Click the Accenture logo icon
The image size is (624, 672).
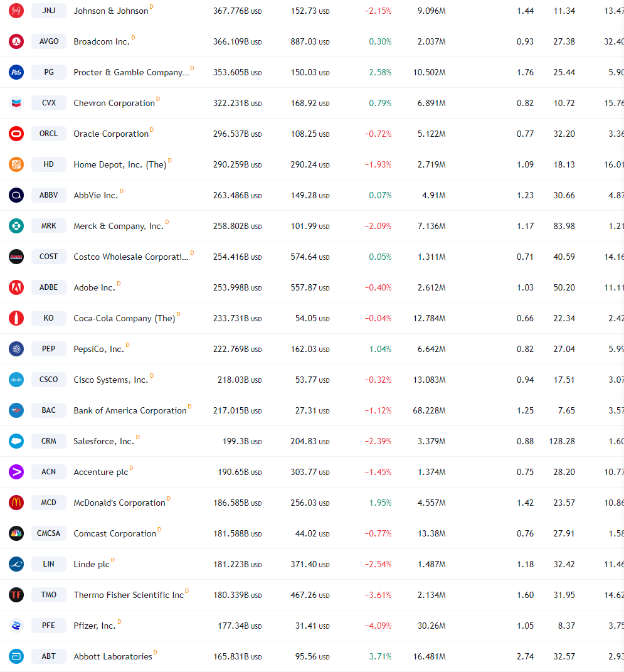click(16, 472)
